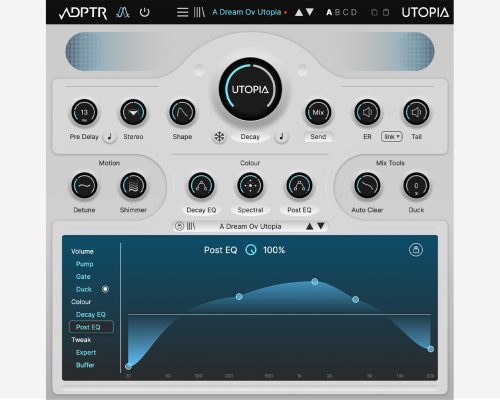The height and width of the screenshot is (400, 500).
Task: Open the header preset name A Dream Ov Utopia
Action: tap(247, 12)
